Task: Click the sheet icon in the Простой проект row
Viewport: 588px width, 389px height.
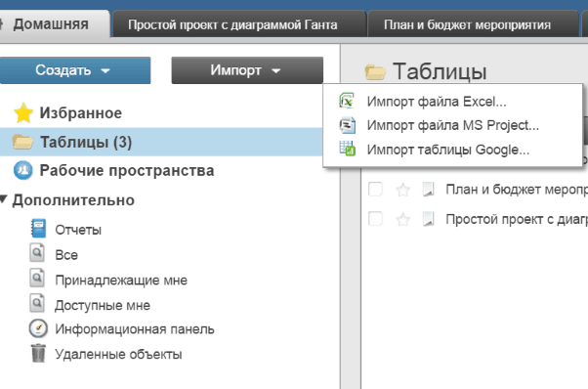Action: click(428, 219)
